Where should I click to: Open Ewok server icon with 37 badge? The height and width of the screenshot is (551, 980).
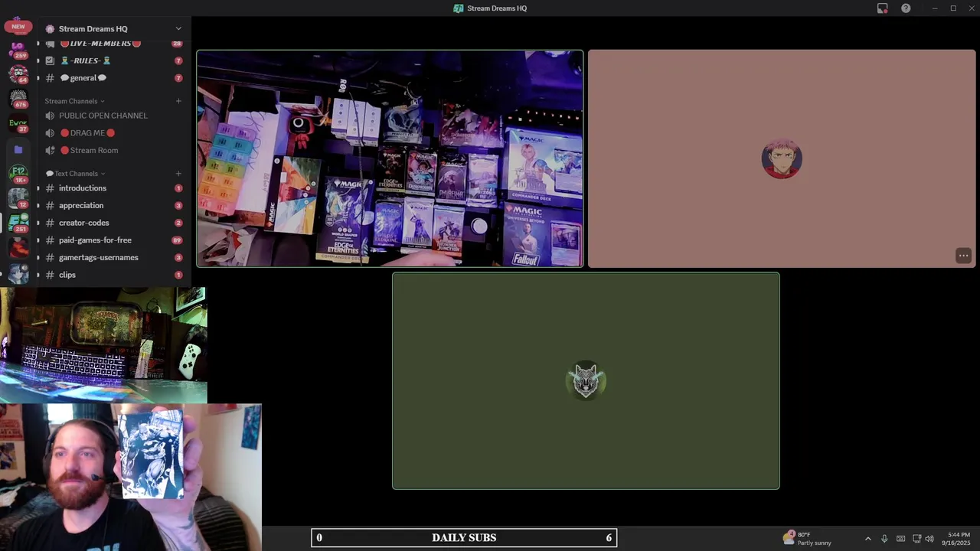click(18, 124)
